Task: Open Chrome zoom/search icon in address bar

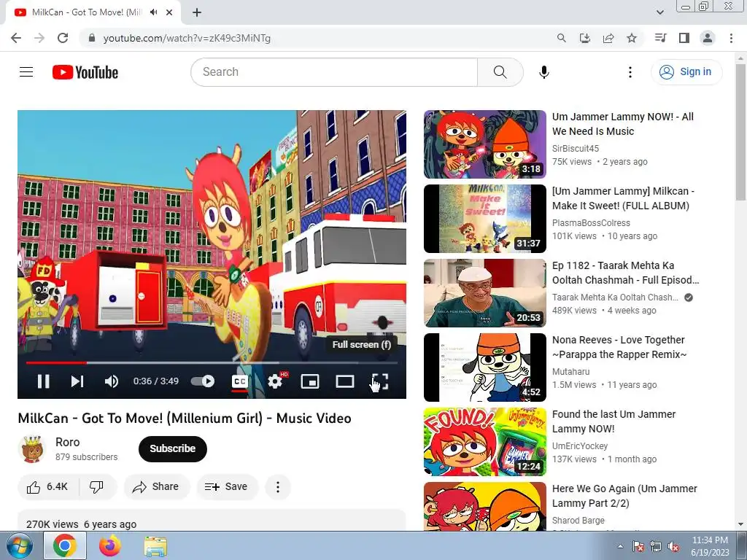Action: 562,38
